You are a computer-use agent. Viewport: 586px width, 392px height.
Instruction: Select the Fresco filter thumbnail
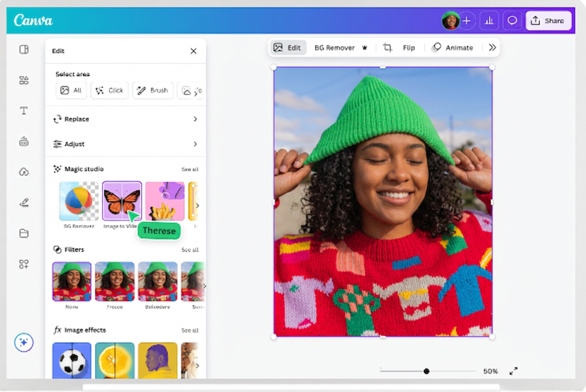[114, 282]
